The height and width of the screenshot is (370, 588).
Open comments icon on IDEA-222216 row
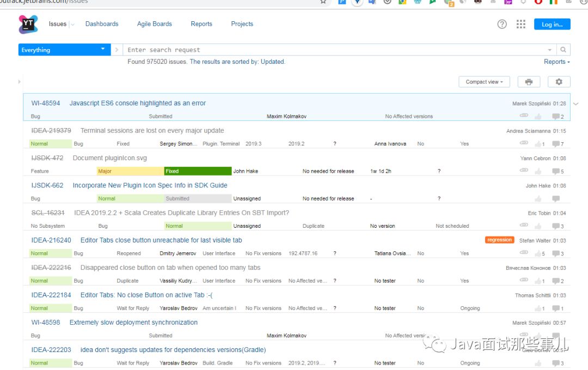(556, 281)
